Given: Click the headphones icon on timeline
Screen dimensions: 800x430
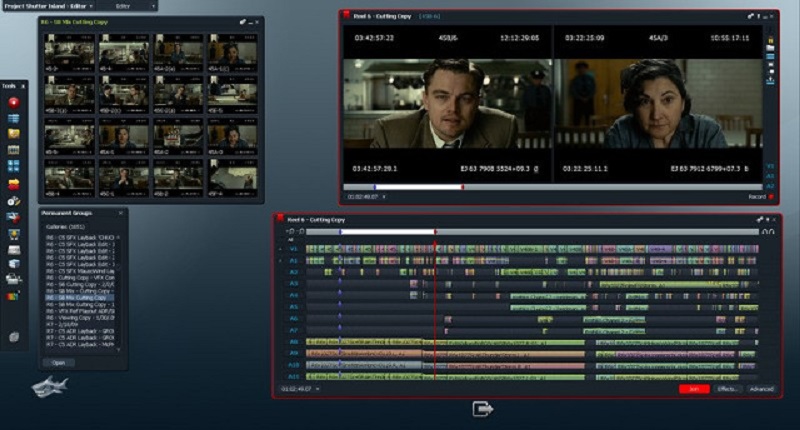Looking at the screenshot, I should coord(767,232).
